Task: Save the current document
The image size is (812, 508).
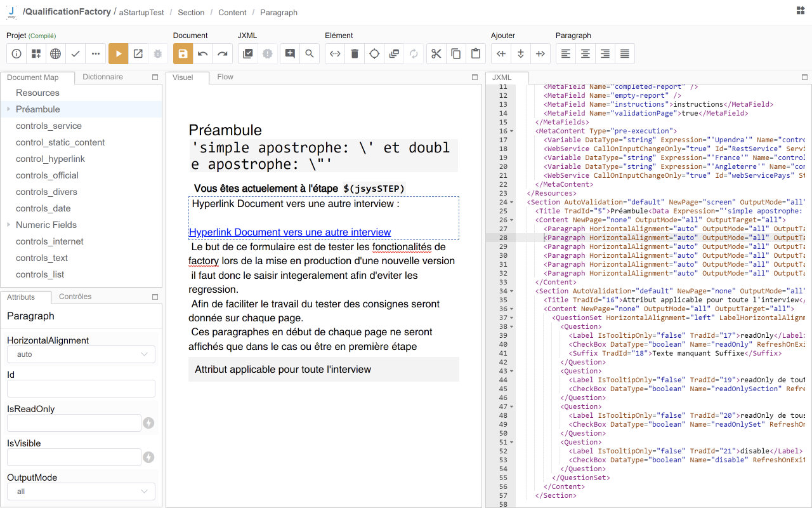Action: click(x=182, y=53)
